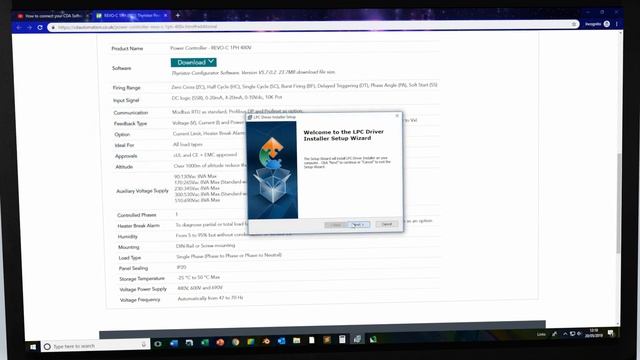Image resolution: width=640 pixels, height=360 pixels.
Task: Open the Outlook taskbar icon
Action: 281,341
